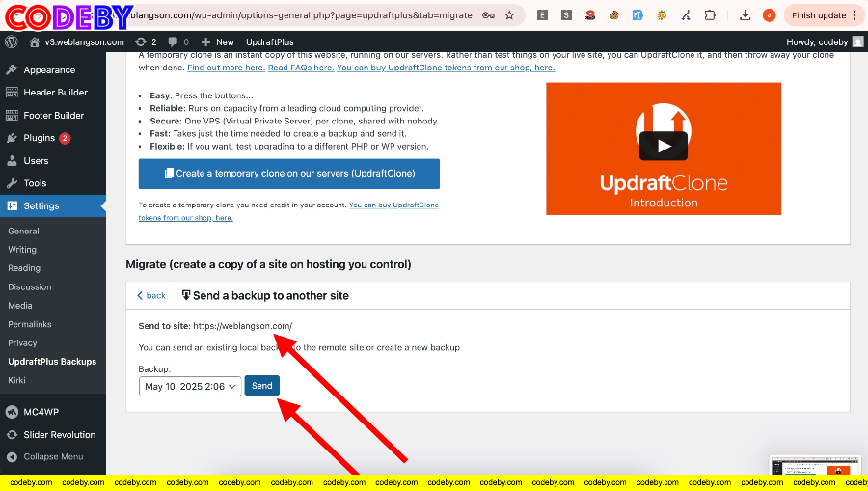Open the Chrome profile avatar
This screenshot has height=491, width=868.
[769, 15]
